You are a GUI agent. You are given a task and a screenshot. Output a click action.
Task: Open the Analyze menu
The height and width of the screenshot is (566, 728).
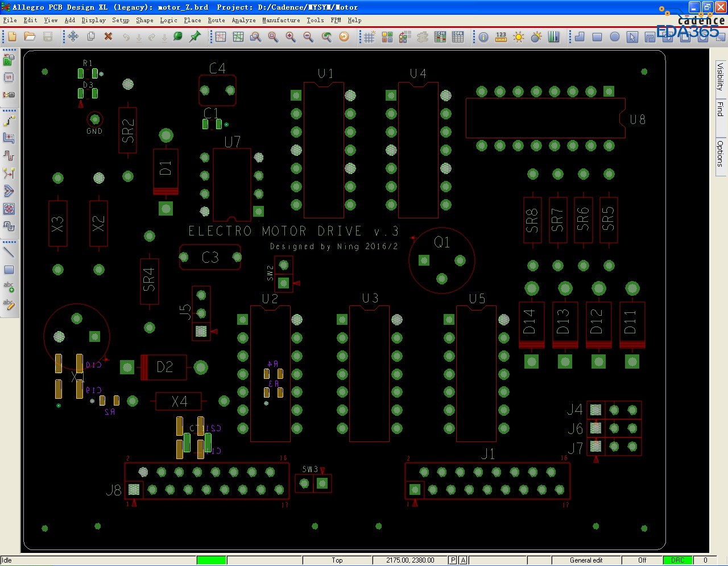pyautogui.click(x=243, y=20)
